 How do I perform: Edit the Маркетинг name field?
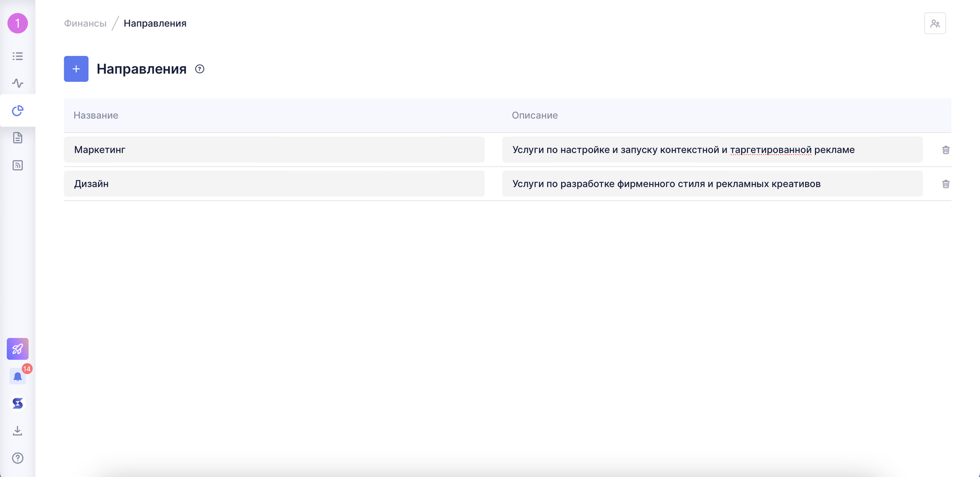(x=274, y=150)
